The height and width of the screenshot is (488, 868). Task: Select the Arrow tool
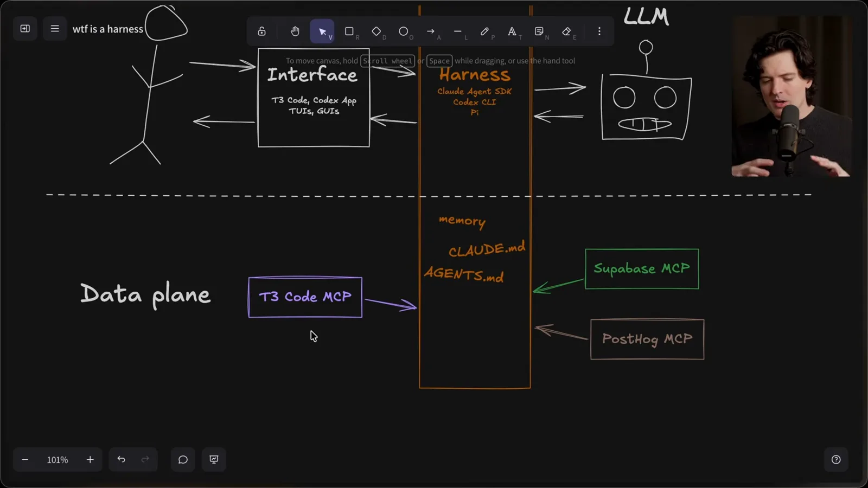(431, 31)
